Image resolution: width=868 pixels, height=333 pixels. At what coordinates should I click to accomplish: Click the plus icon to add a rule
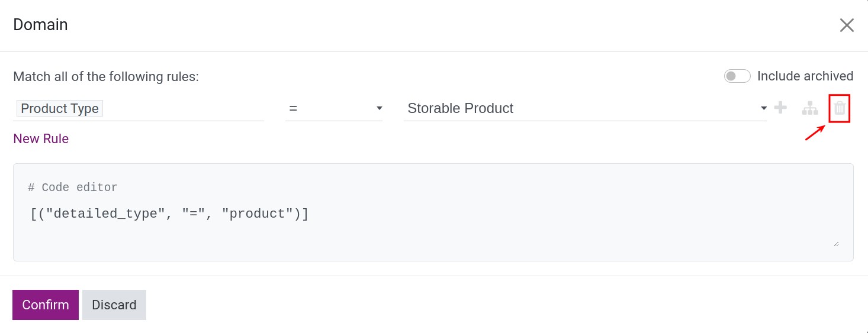(x=781, y=108)
